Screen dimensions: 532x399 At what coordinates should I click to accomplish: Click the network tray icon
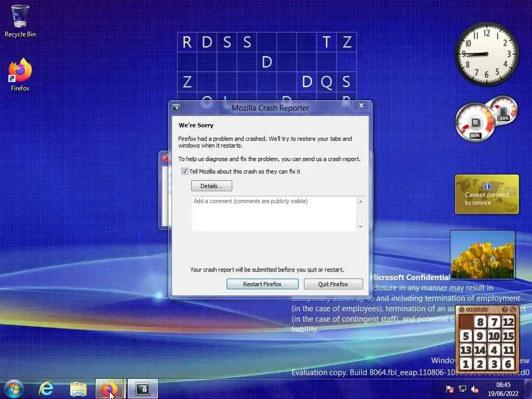[462, 389]
